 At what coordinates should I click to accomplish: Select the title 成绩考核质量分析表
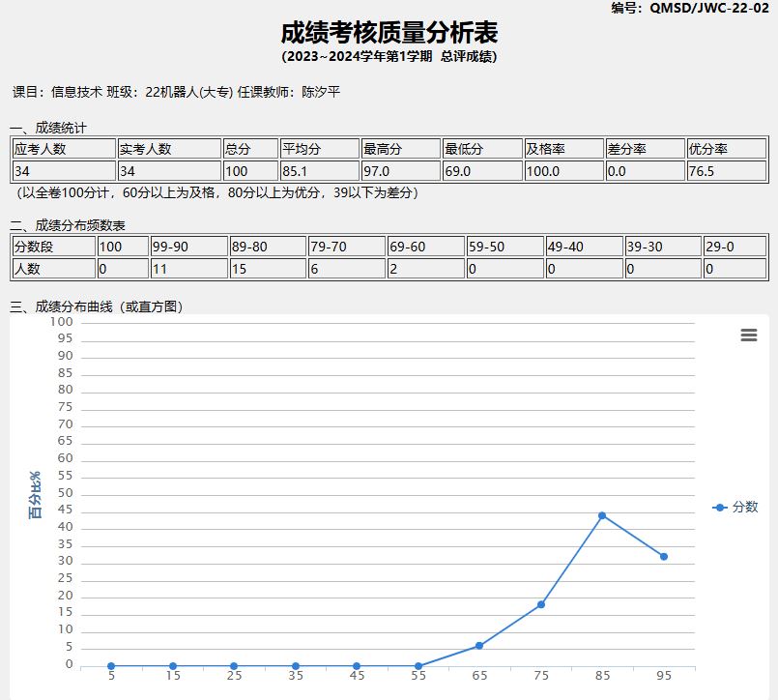click(389, 32)
